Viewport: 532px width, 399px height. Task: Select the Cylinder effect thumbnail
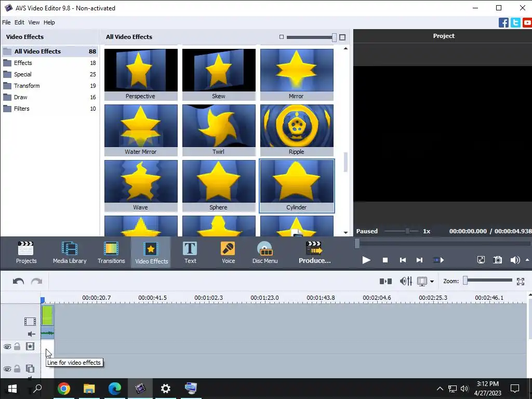point(297,185)
